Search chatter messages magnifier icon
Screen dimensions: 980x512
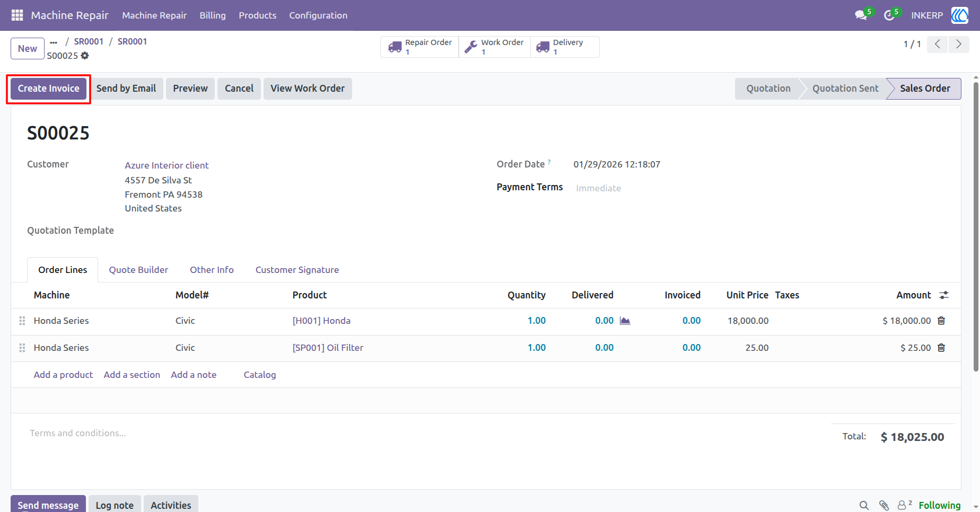pyautogui.click(x=864, y=505)
